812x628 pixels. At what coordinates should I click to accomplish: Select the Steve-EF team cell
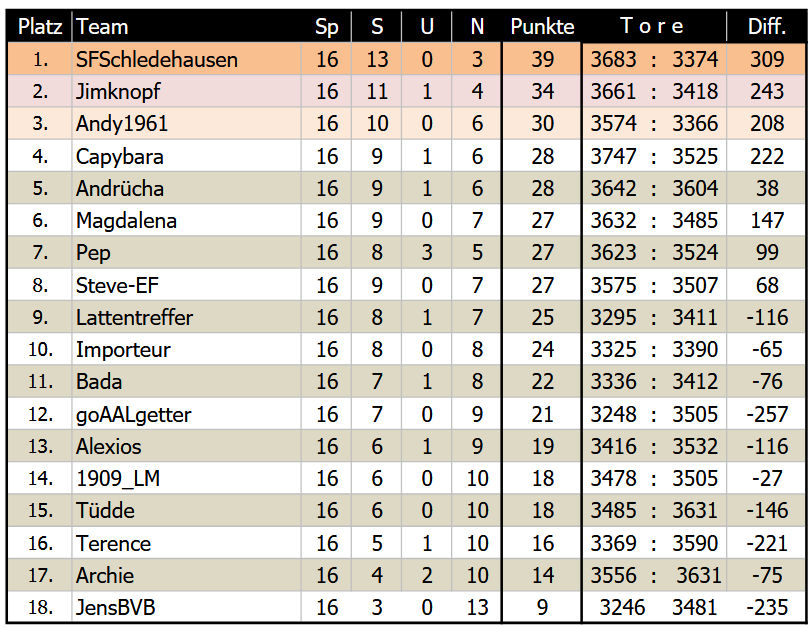pos(117,286)
